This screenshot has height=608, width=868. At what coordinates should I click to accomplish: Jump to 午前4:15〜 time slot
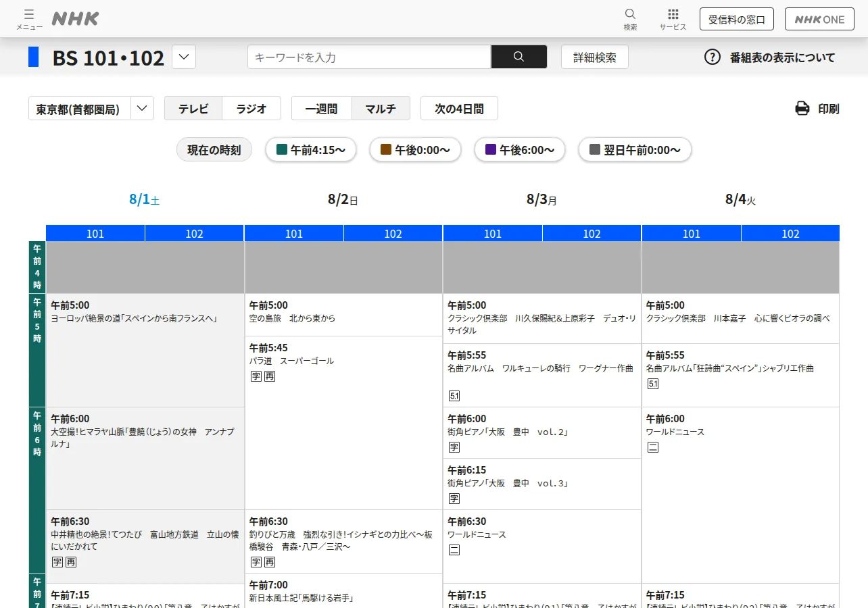pyautogui.click(x=311, y=150)
